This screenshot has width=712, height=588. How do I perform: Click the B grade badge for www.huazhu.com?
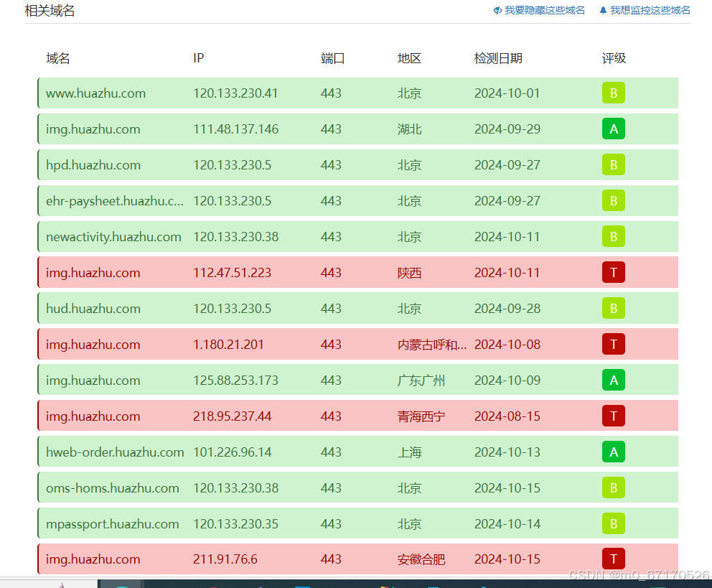tap(614, 93)
